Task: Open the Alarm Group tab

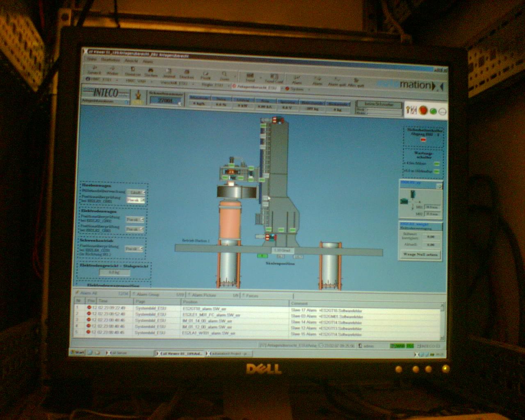Action: pos(157,294)
